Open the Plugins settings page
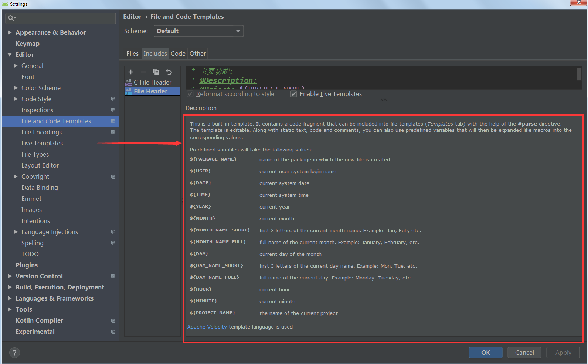The height and width of the screenshot is (364, 588). tap(27, 265)
